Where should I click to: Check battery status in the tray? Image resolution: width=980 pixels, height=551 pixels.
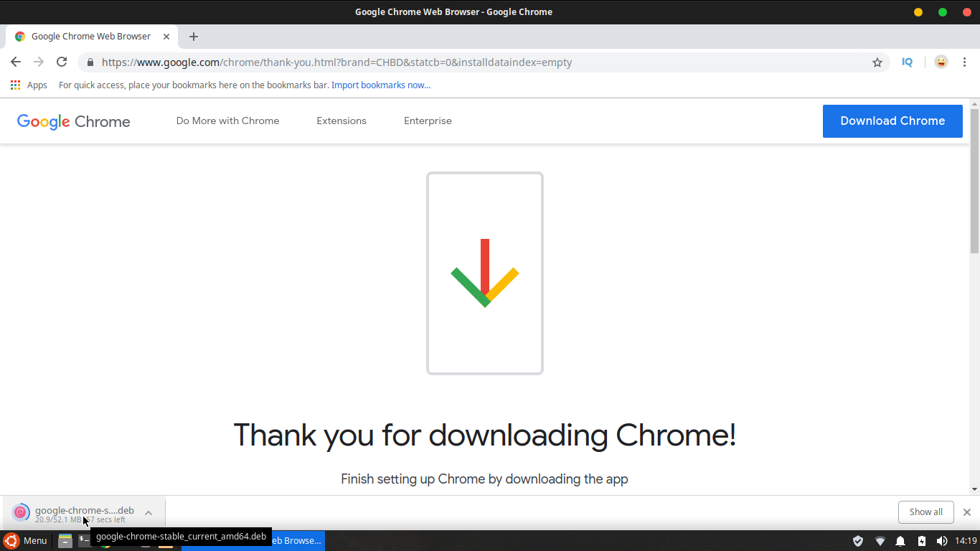[922, 541]
